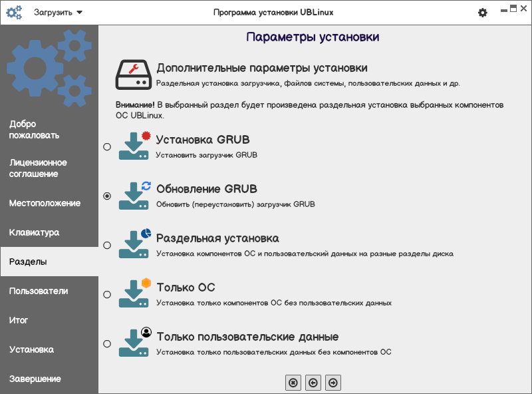Click the Только ОС heading text

click(186, 288)
